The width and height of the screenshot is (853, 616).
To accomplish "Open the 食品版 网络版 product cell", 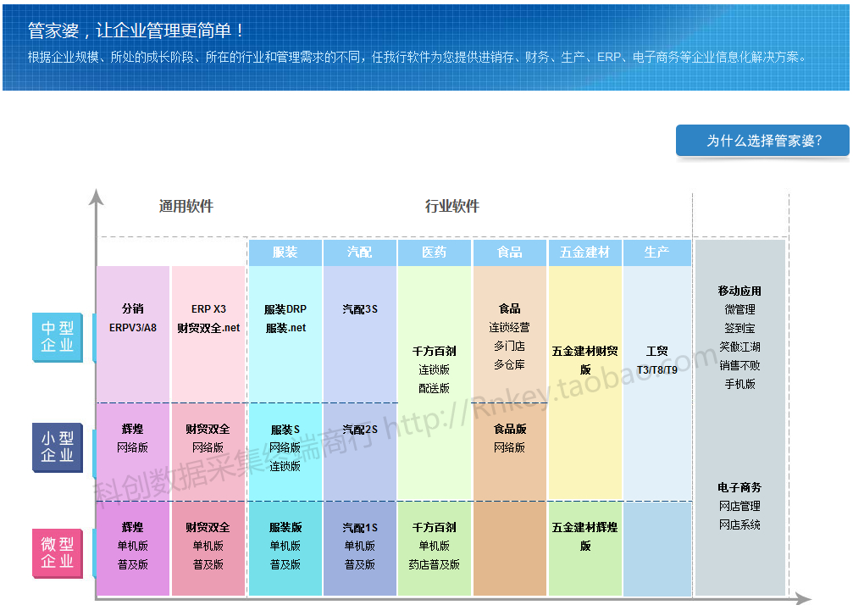I will [509, 438].
